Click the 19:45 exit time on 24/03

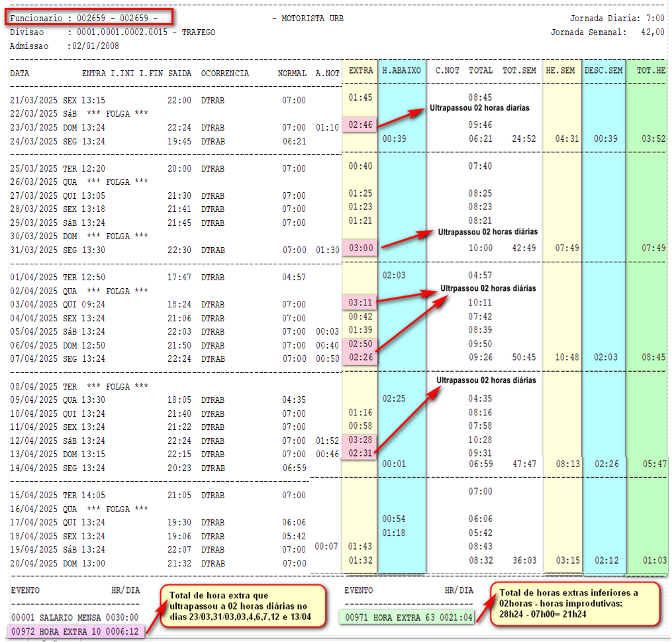[x=179, y=142]
